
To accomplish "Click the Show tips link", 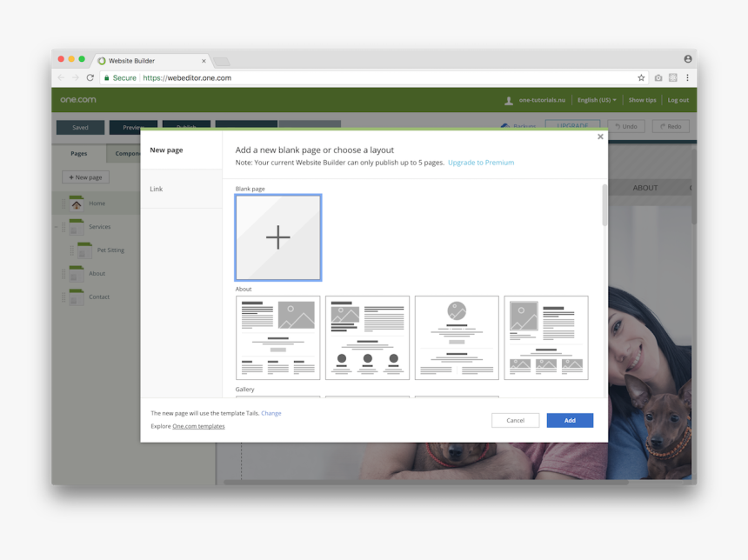I will [x=642, y=100].
